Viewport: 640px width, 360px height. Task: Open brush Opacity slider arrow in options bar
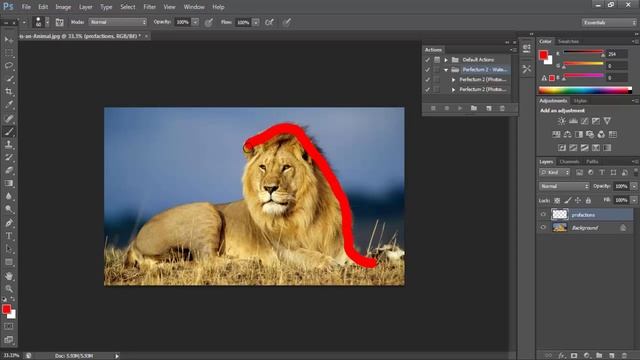click(195, 22)
